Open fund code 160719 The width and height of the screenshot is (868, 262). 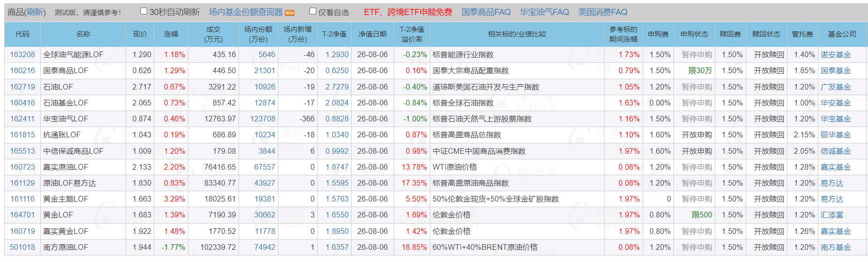pos(22,231)
